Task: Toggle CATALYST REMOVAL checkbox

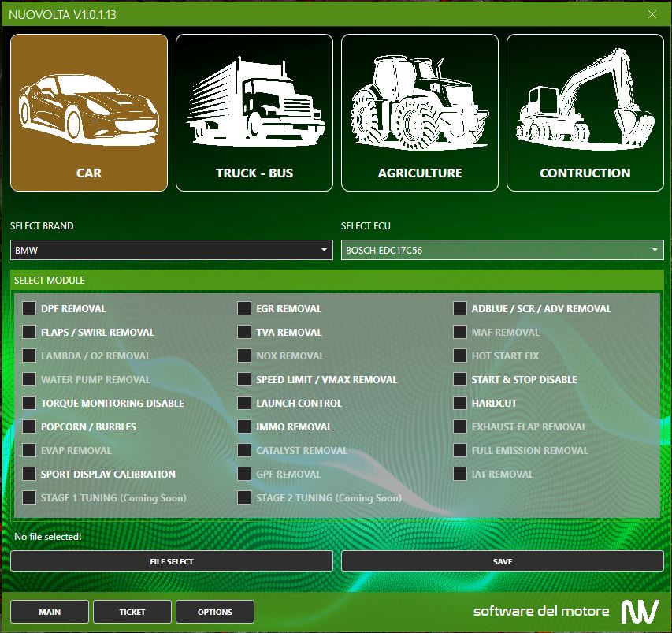Action: (244, 450)
